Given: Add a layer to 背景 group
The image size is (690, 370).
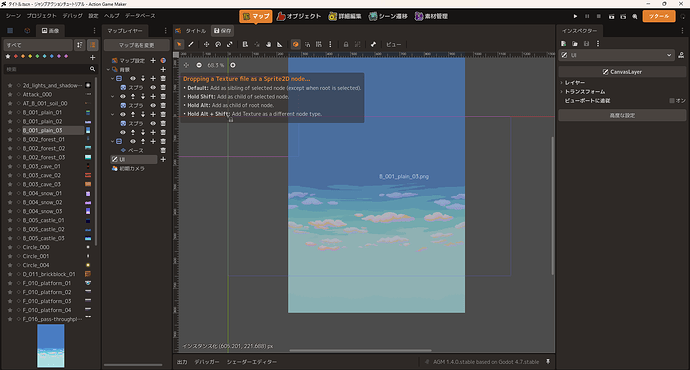Looking at the screenshot, I should [x=163, y=70].
